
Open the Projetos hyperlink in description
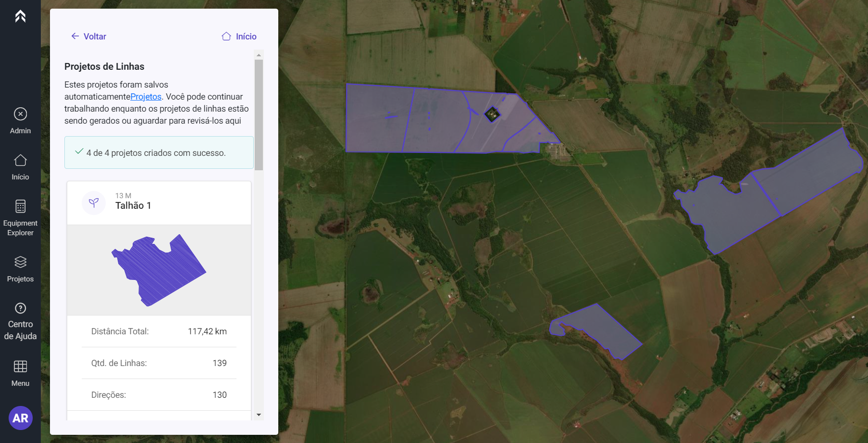pyautogui.click(x=146, y=97)
